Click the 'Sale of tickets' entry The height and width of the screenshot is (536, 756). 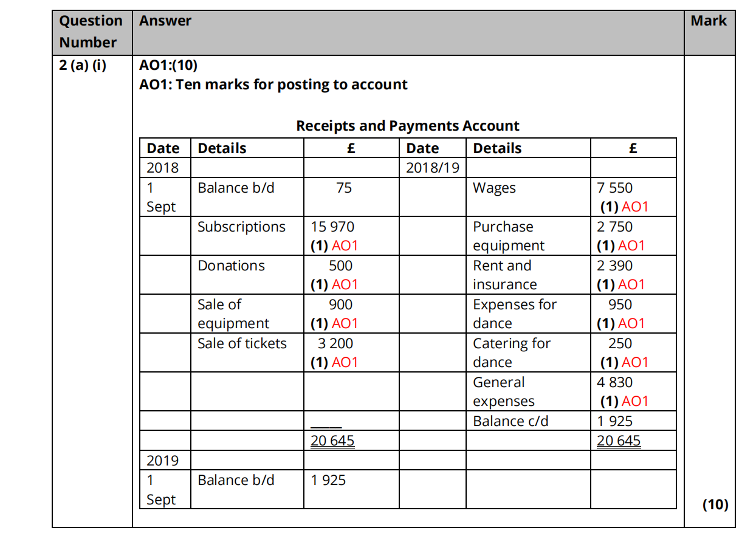click(242, 343)
